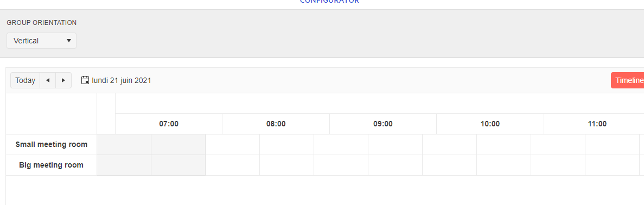Open the calendar date picker icon
The height and width of the screenshot is (205, 644).
coord(85,80)
